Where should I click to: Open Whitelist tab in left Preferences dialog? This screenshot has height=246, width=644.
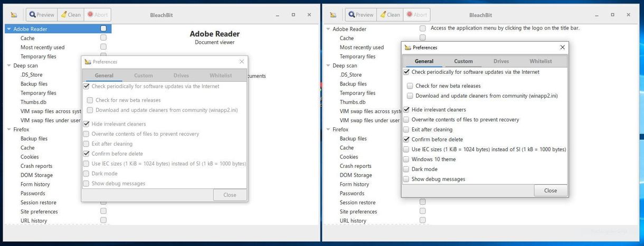(x=220, y=75)
